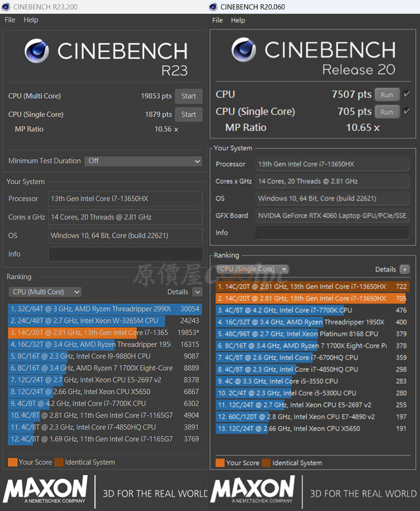Click the Cinebench R20.060 title bar app icon
420x511 pixels.
(x=213, y=6)
